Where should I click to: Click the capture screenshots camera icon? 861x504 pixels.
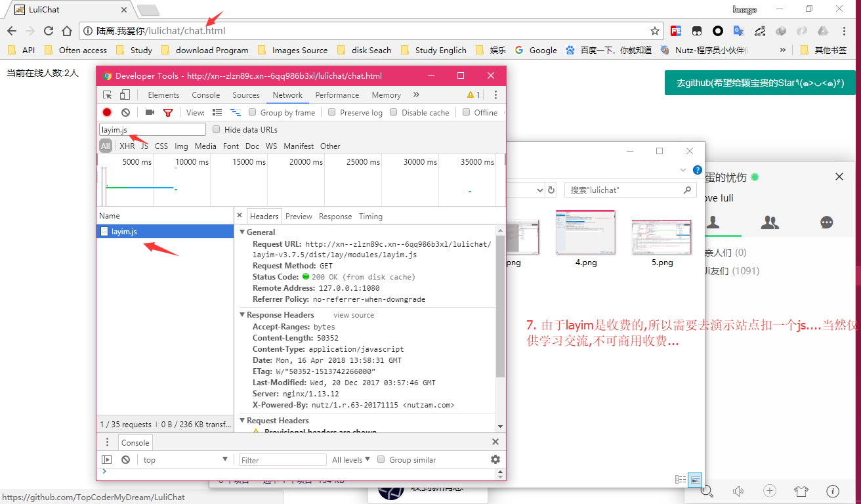pyautogui.click(x=150, y=113)
